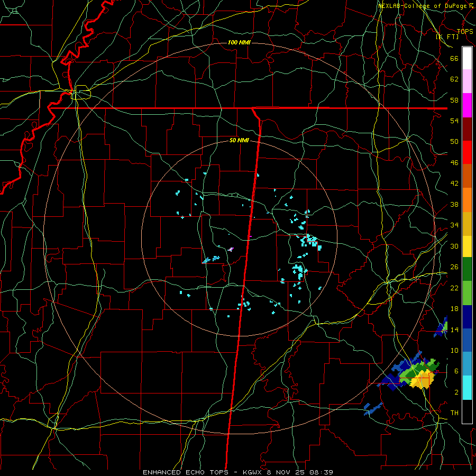Screen dimensions: 476x476
Task: Click the K FT units label
Action: point(447,36)
